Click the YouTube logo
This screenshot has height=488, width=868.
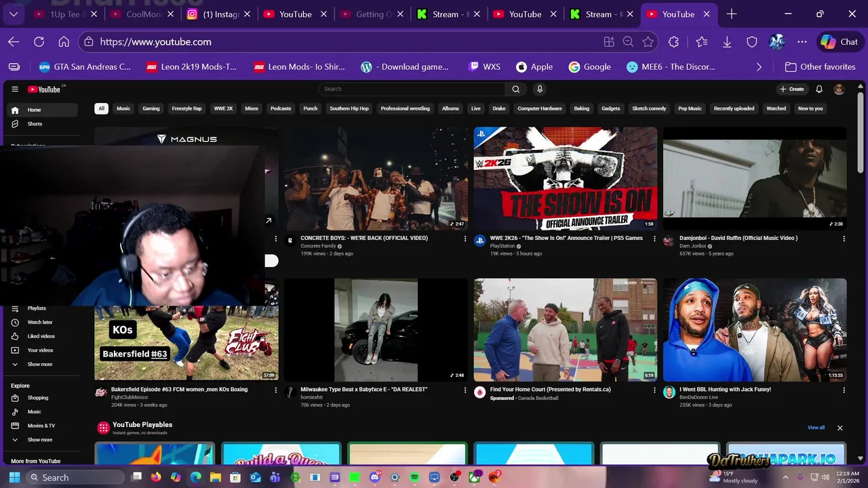(45, 89)
